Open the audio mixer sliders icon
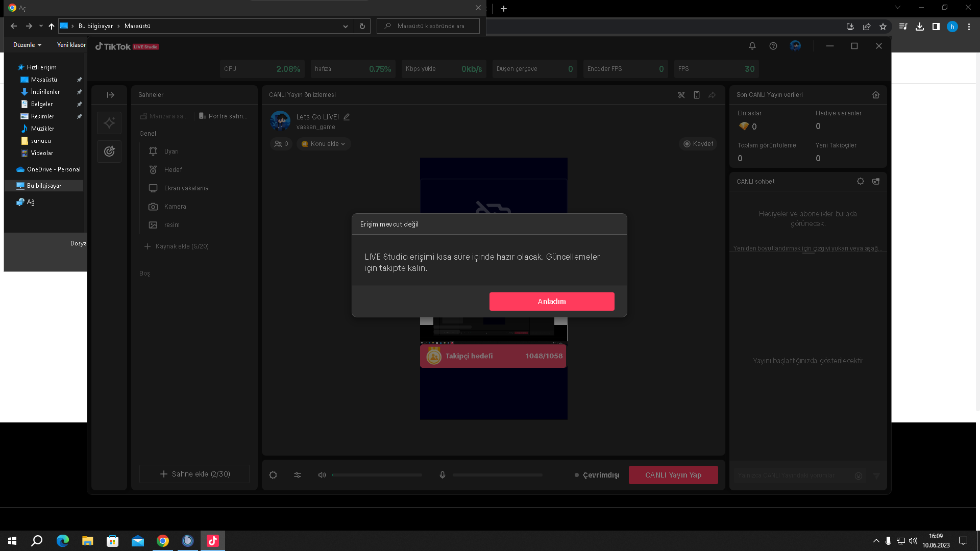Image resolution: width=980 pixels, height=551 pixels. tap(298, 475)
